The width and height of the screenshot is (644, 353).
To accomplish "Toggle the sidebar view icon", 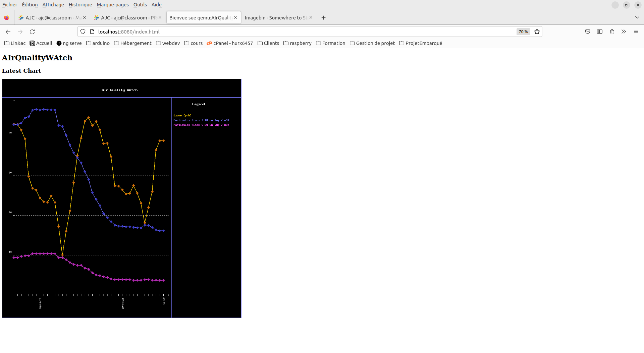I will [600, 32].
